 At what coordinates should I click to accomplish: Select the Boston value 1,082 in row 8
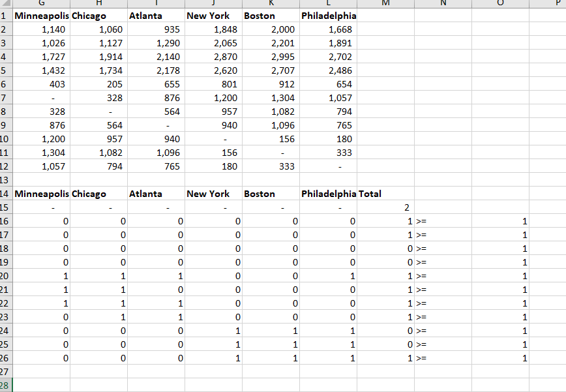(x=271, y=112)
